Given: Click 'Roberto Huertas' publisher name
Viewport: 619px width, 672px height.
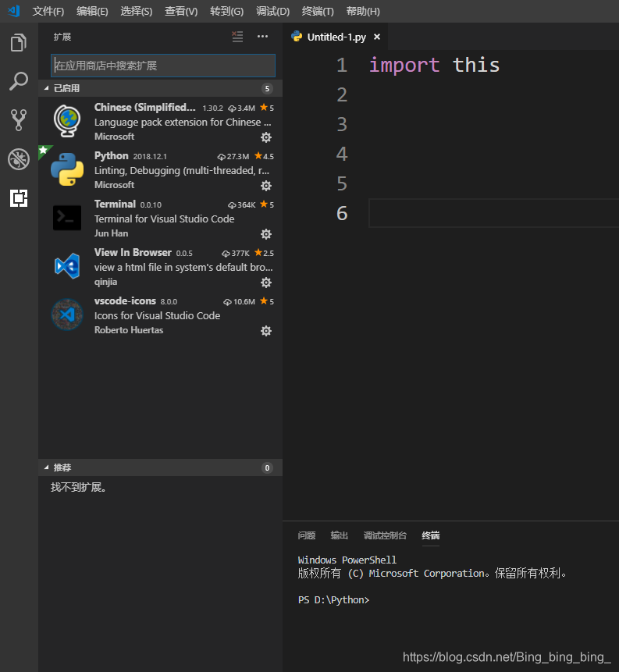Looking at the screenshot, I should (x=129, y=330).
